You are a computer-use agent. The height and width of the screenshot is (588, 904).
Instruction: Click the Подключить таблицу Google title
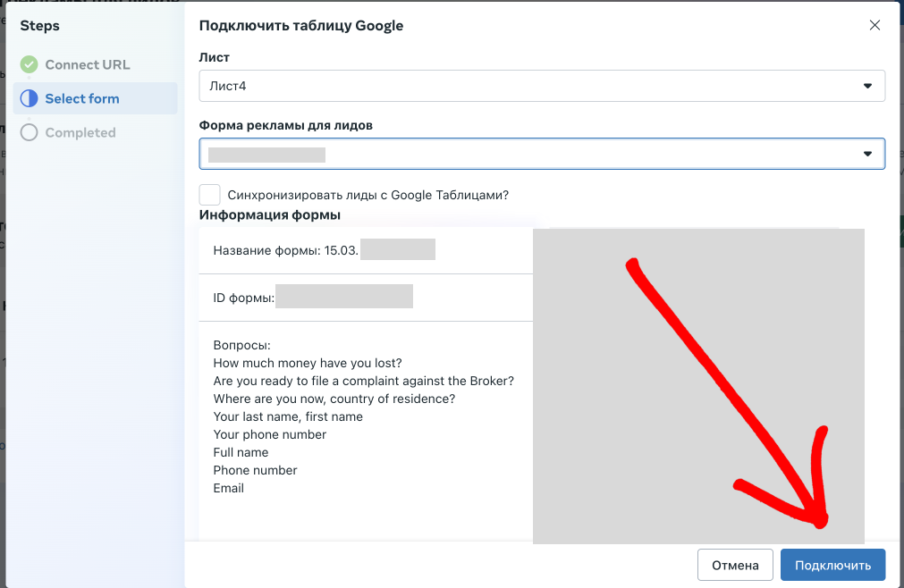[x=301, y=25]
